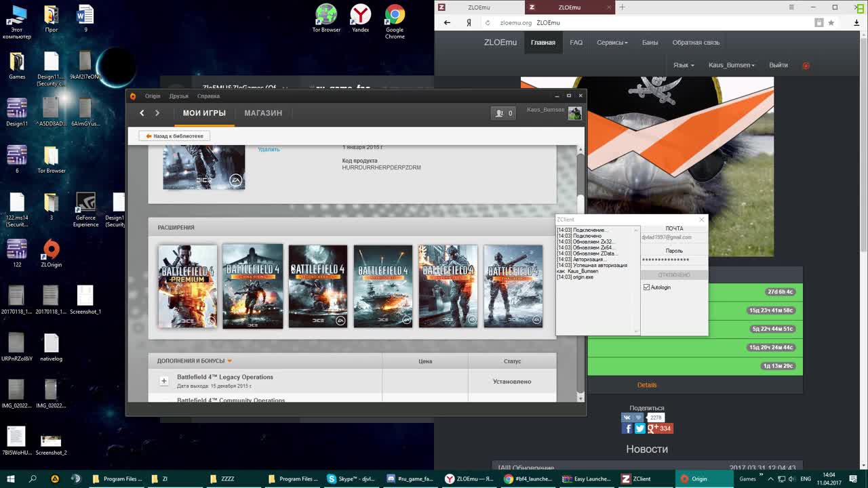Viewport: 868px width, 488px height.
Task: Open Windows Start menu
Action: [11, 479]
